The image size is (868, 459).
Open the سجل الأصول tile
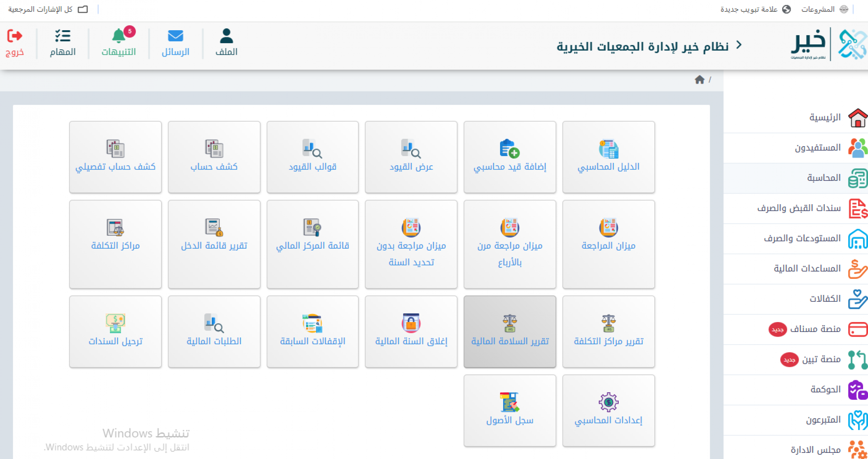pyautogui.click(x=509, y=410)
